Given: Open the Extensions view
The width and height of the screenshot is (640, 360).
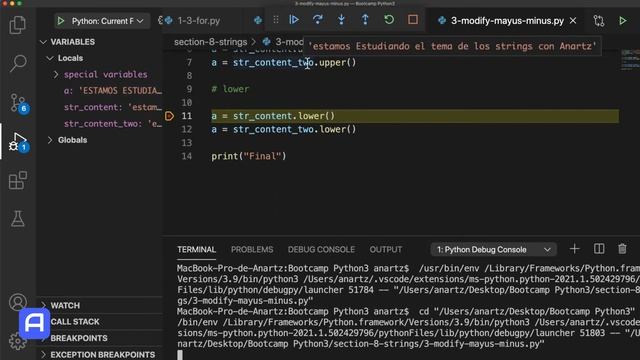Looking at the screenshot, I should (18, 180).
